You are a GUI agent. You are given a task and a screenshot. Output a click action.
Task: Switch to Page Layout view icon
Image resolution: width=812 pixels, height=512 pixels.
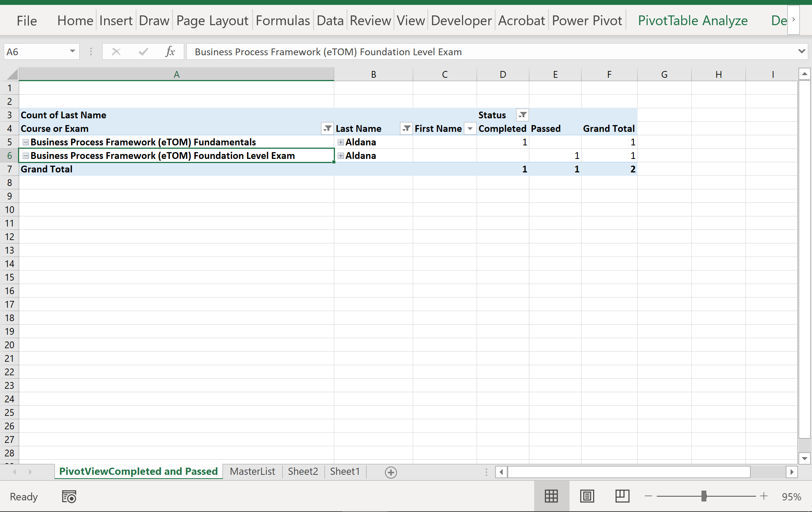[587, 496]
